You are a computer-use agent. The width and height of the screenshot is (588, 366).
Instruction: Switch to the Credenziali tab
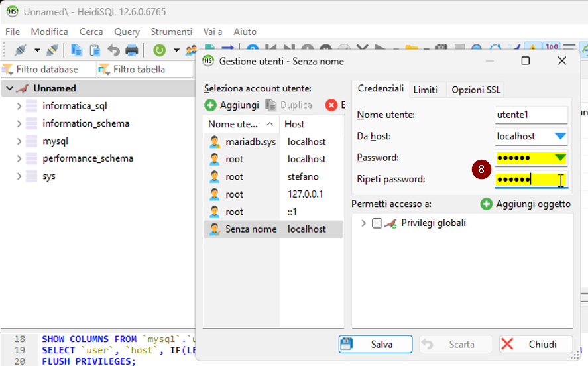381,88
